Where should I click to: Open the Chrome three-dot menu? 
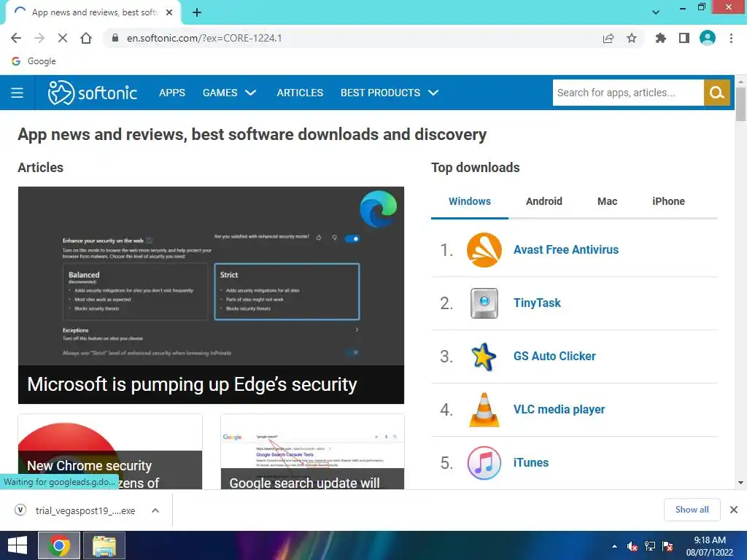[x=731, y=38]
